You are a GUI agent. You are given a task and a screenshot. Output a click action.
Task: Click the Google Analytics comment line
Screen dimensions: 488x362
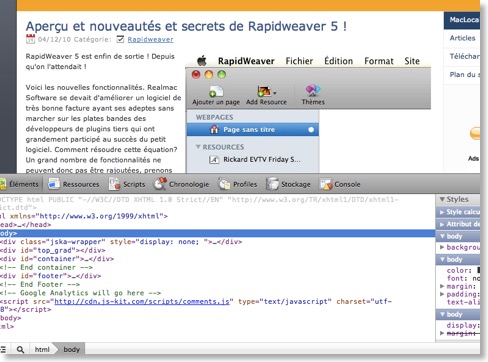[x=80, y=293]
